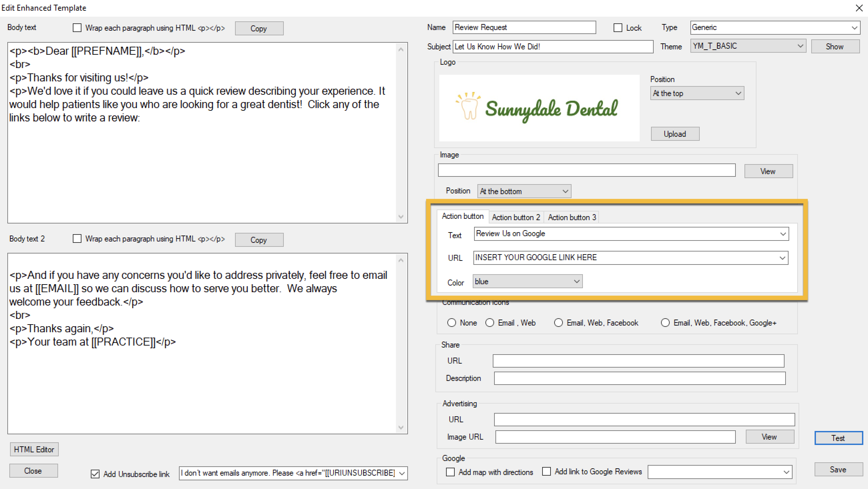
Task: Click the Close button
Action: (33, 470)
